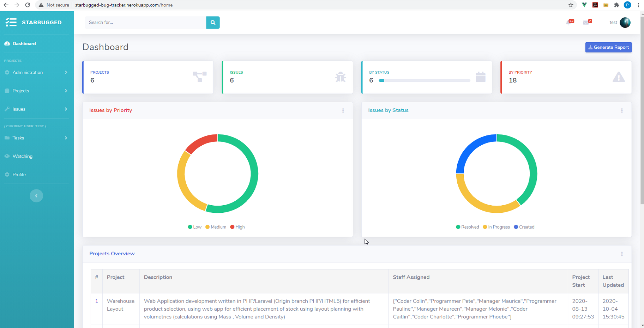Open Issues by Priority options menu

click(x=343, y=111)
